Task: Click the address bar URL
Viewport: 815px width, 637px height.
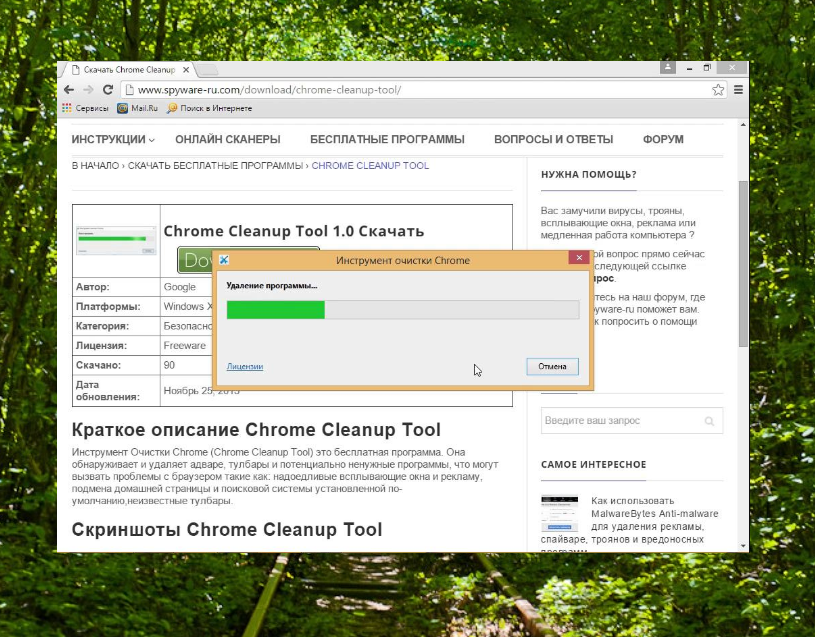Action: pos(269,90)
